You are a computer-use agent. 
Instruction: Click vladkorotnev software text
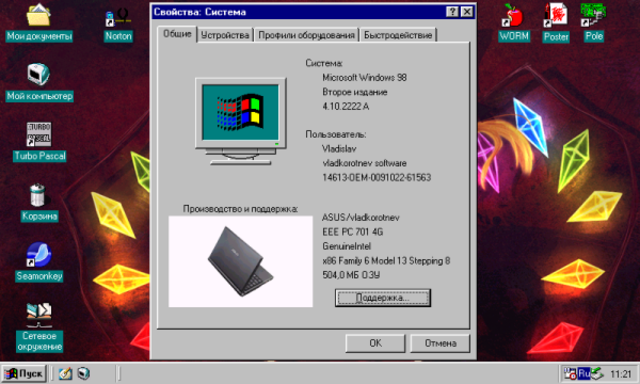click(364, 163)
